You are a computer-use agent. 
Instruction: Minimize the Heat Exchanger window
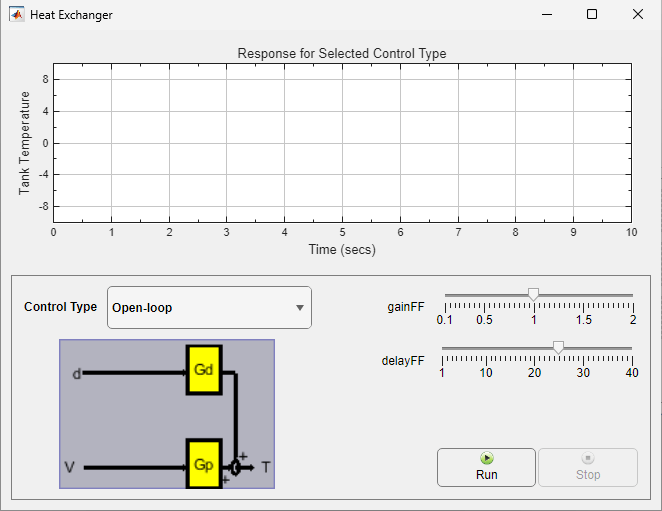pos(546,15)
